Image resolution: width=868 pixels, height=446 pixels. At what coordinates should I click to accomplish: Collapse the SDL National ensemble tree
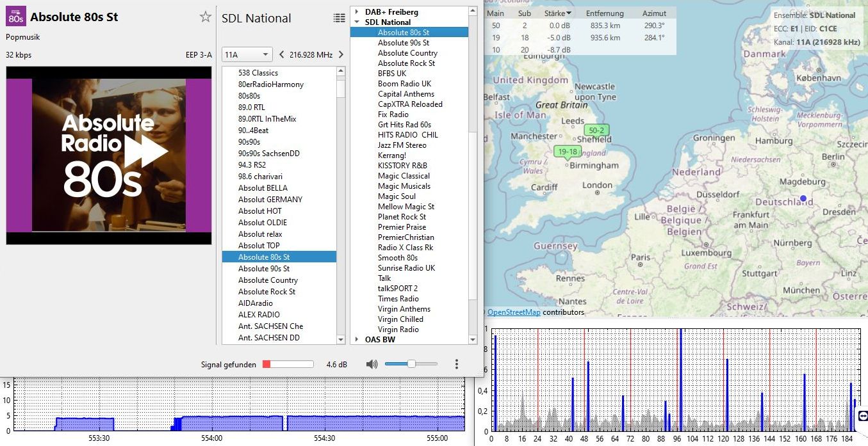click(357, 22)
